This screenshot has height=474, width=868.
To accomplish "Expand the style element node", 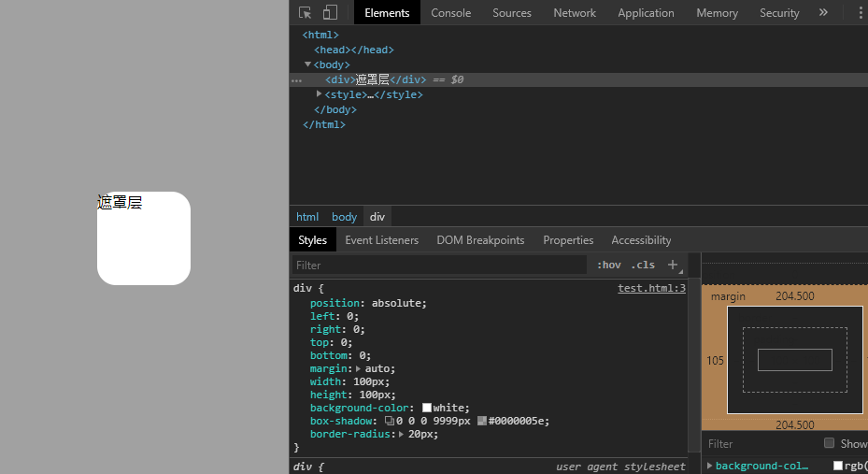I will click(319, 94).
